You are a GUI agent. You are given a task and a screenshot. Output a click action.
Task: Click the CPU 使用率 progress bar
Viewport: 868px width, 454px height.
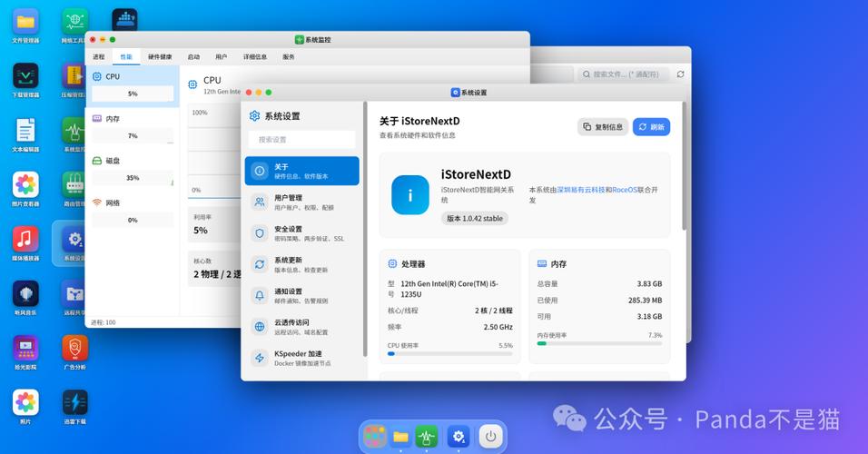(x=450, y=353)
